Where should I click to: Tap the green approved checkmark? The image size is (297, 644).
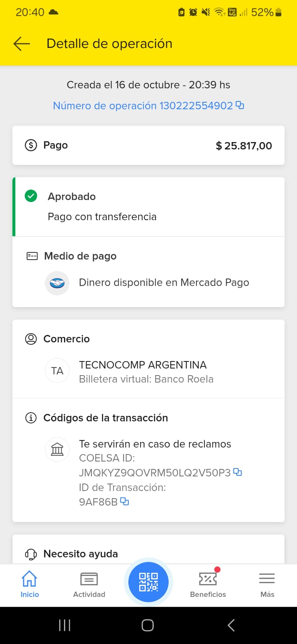(31, 196)
